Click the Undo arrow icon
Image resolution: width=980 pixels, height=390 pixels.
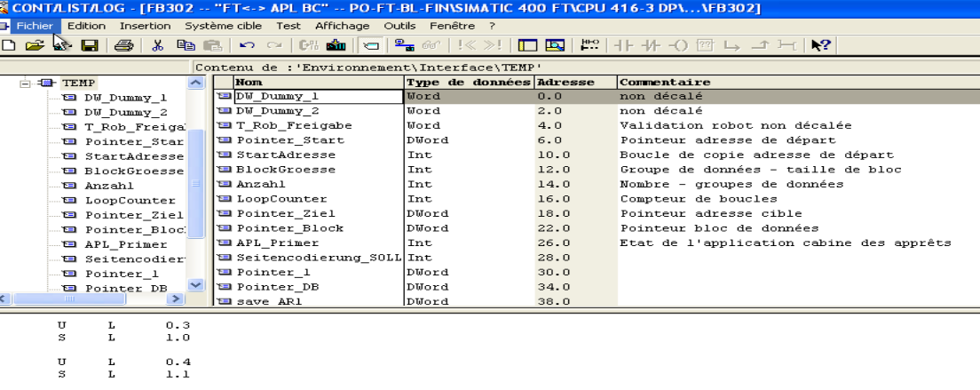pyautogui.click(x=248, y=44)
